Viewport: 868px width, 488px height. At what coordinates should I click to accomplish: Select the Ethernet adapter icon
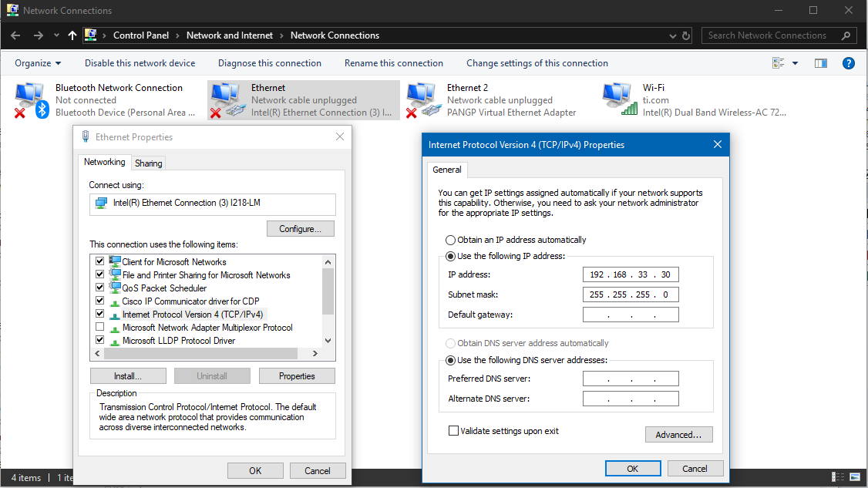[x=227, y=100]
